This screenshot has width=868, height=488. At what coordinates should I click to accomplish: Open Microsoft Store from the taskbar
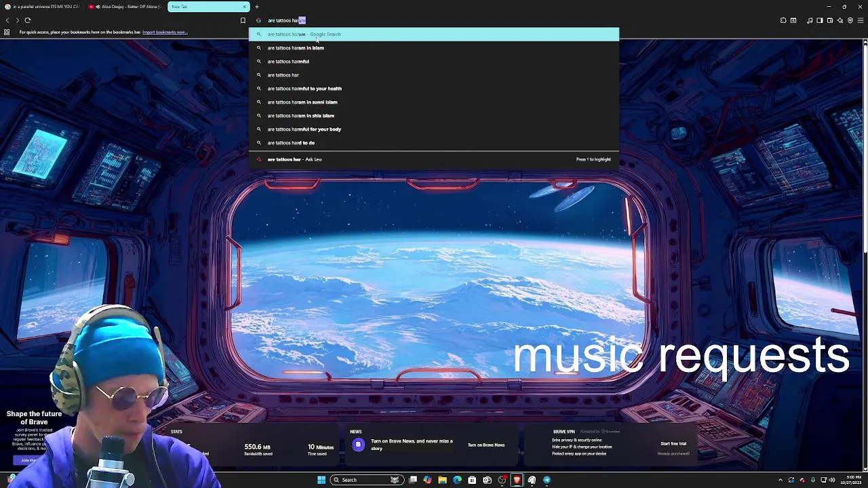[472, 480]
